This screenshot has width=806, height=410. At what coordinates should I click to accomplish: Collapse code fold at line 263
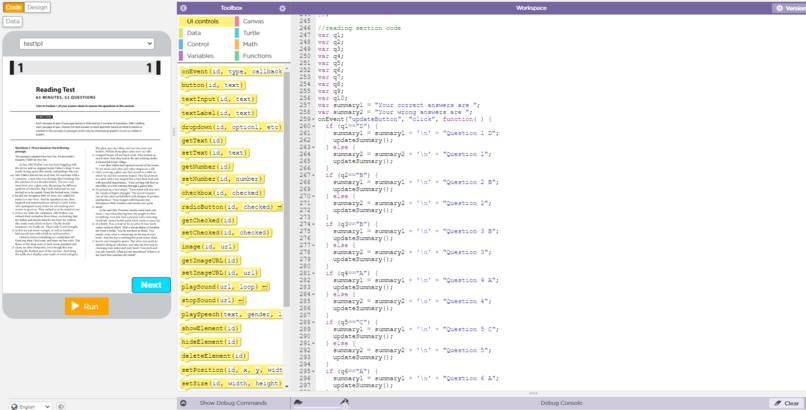[314, 147]
